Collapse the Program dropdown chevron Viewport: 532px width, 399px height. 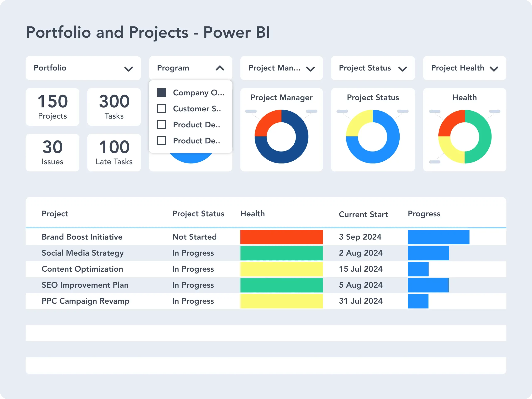pos(220,68)
